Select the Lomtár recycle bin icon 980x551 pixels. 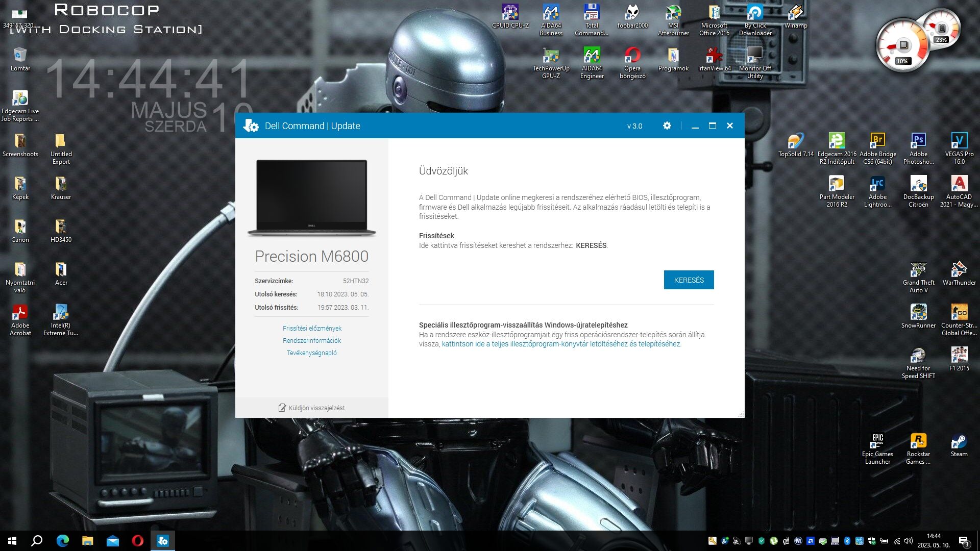tap(20, 59)
